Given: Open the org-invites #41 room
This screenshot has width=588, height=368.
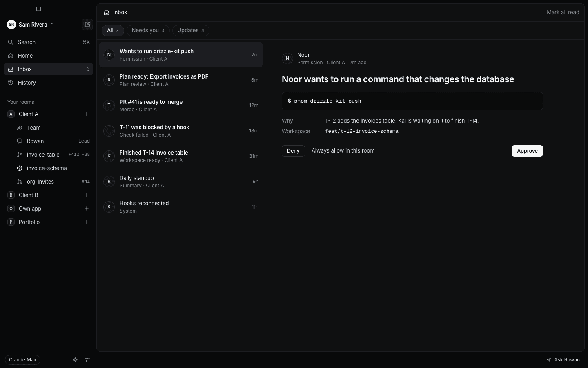Looking at the screenshot, I should click(53, 182).
